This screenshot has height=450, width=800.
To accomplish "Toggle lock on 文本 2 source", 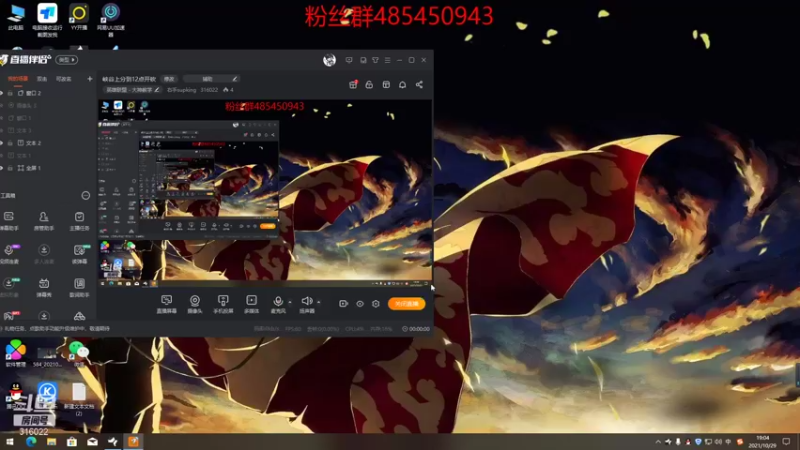I will tap(10, 143).
